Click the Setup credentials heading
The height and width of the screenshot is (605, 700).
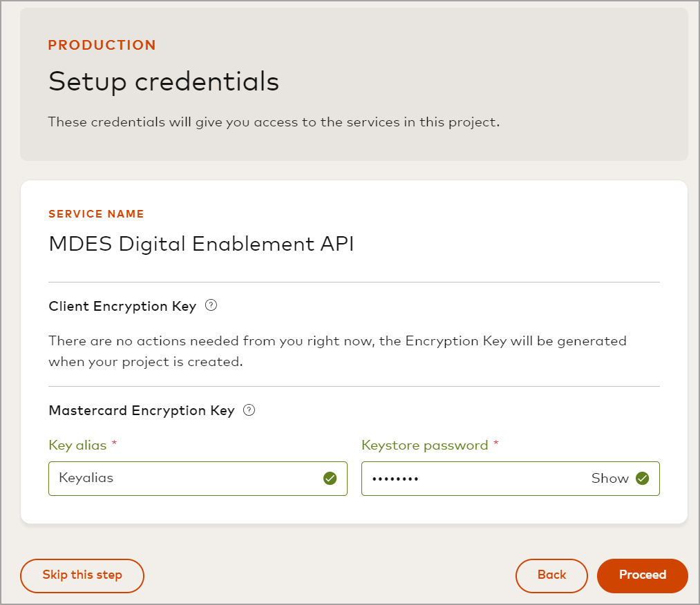[164, 81]
